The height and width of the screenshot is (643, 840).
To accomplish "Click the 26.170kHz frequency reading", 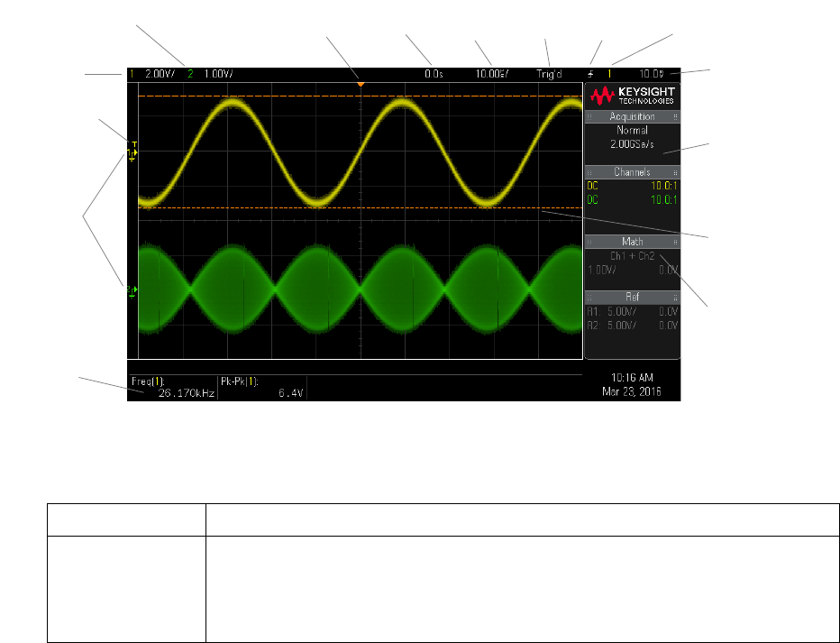I will pyautogui.click(x=187, y=393).
